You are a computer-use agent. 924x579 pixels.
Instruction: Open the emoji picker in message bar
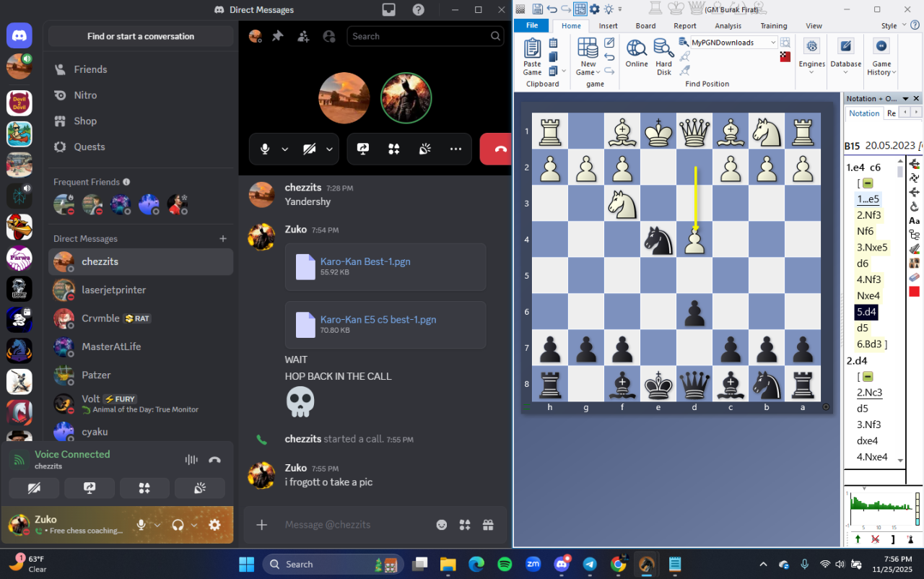point(442,525)
